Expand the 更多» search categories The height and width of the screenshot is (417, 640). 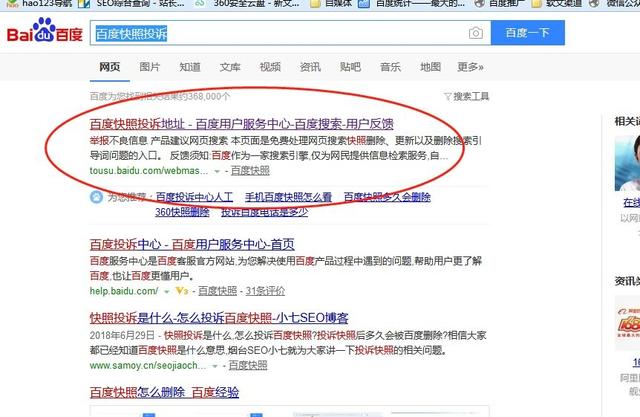[x=469, y=67]
